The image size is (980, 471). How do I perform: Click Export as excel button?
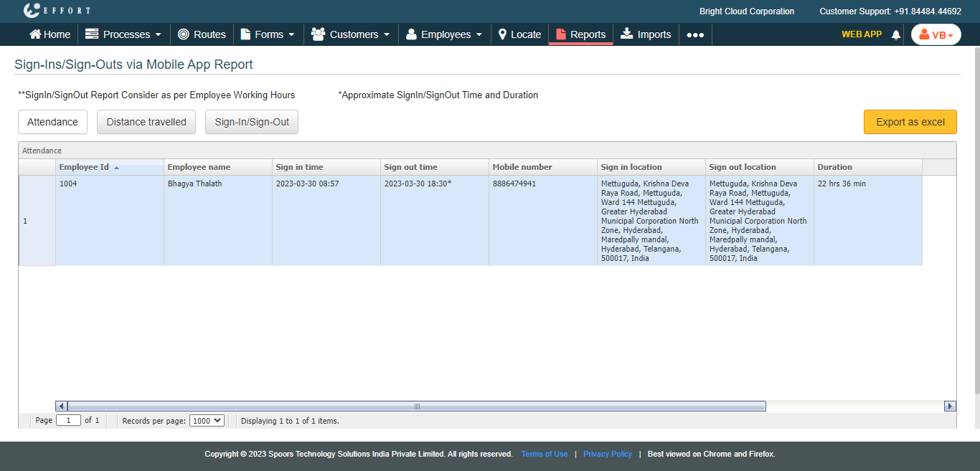pos(910,122)
